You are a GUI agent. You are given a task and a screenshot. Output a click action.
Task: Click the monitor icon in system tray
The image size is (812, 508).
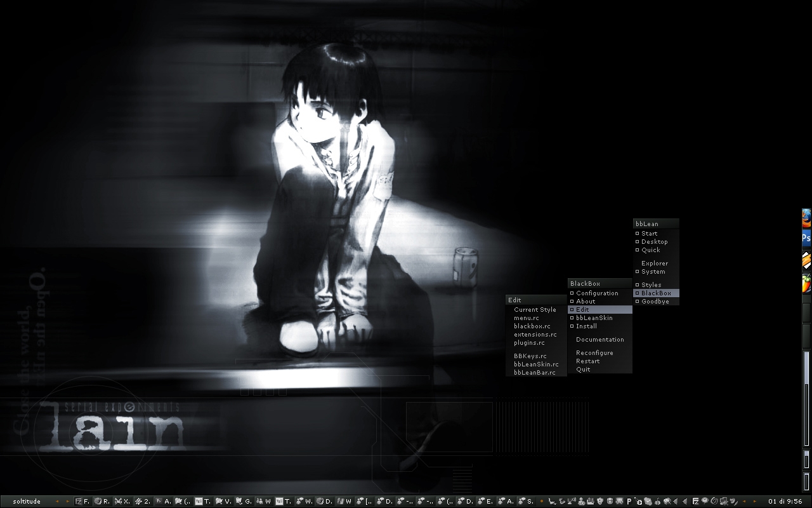724,501
